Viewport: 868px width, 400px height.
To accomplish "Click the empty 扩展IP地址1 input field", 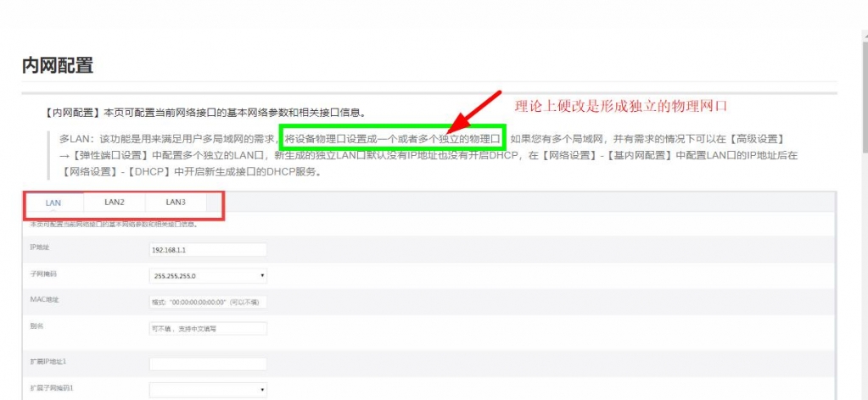I will tap(208, 364).
